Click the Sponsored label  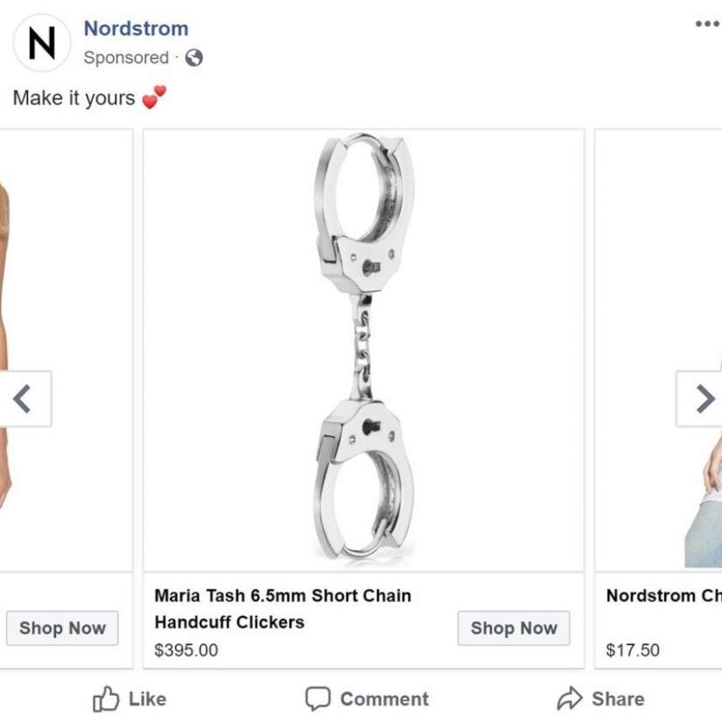pos(127,58)
